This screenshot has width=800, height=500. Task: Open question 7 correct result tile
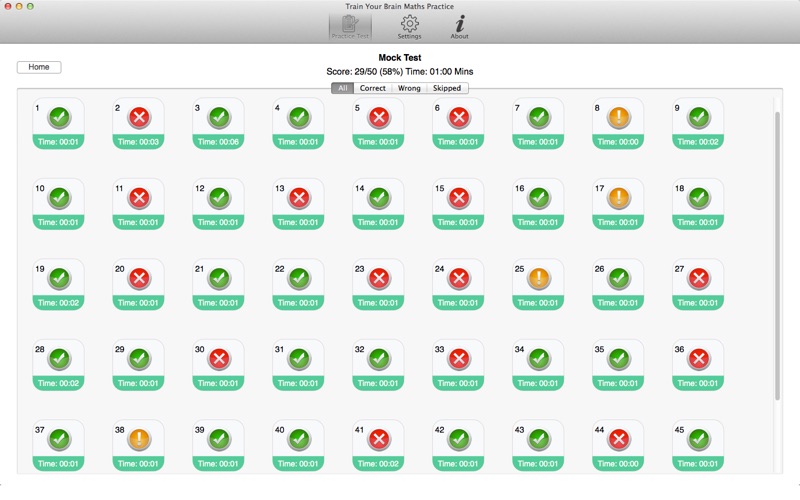[538, 124]
